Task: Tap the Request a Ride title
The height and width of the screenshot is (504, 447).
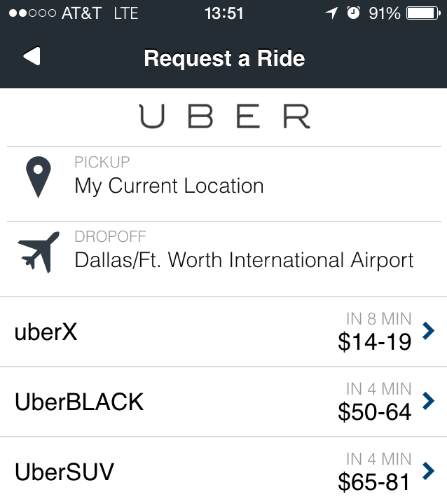Action: point(224,58)
